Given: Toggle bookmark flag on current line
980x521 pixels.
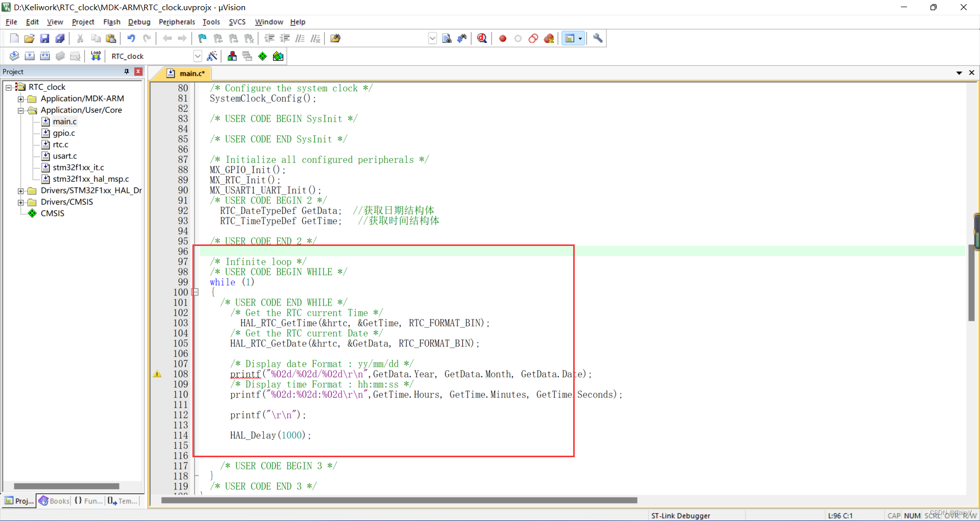Looking at the screenshot, I should 202,38.
